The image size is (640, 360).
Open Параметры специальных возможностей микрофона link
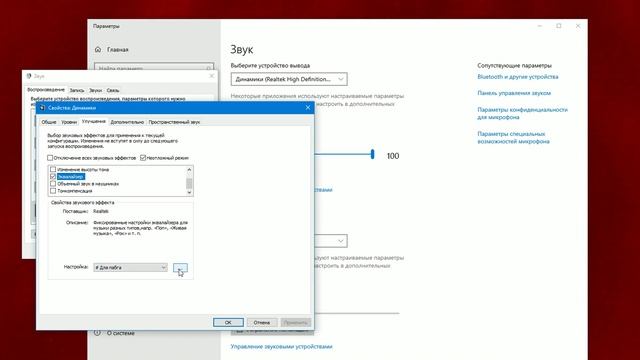pos(513,138)
